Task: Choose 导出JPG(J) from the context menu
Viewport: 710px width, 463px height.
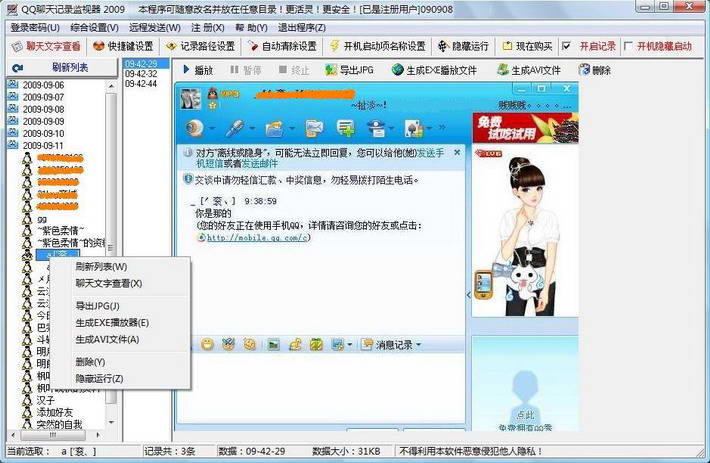Action: (97, 306)
